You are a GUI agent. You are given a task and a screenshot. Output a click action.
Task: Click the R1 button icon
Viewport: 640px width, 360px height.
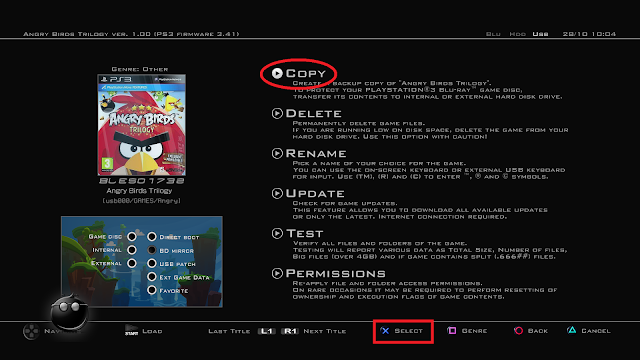tap(290, 331)
